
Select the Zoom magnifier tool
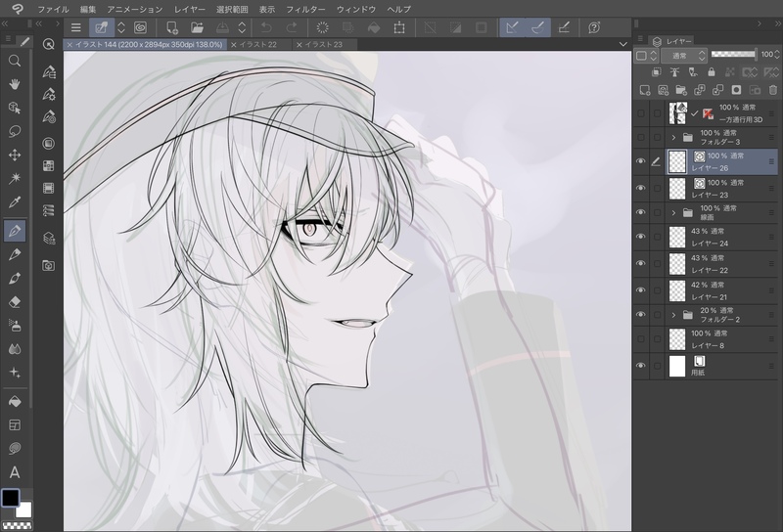click(x=15, y=61)
